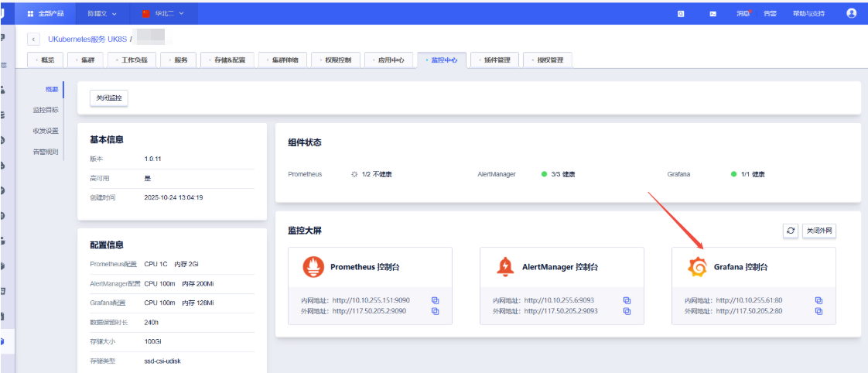The width and height of the screenshot is (868, 373).
Task: Click AlertManager address http://10.10.255.6:9093
Action: click(559, 300)
